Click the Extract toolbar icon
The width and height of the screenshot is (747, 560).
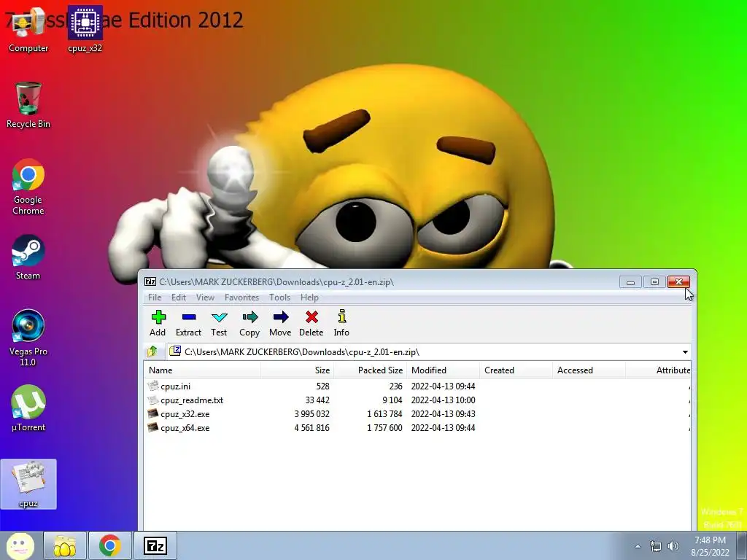[x=189, y=317]
